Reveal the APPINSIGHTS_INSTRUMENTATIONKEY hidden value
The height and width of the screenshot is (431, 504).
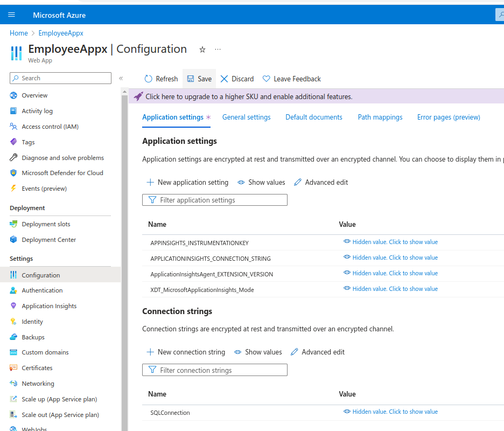click(x=390, y=242)
